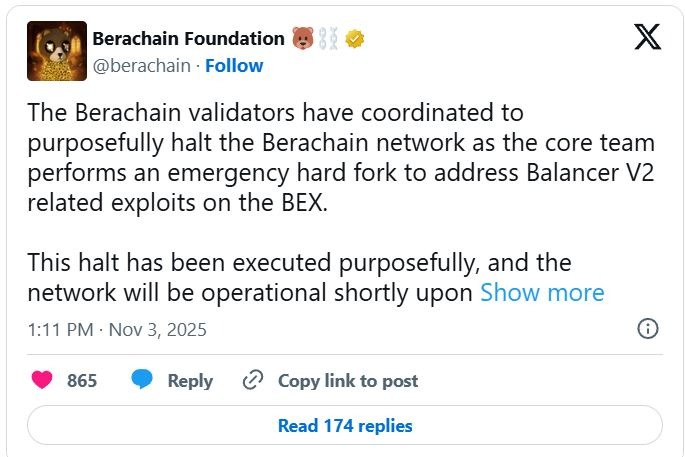Click the blue reply bubble icon
The image size is (685, 457).
tap(143, 380)
